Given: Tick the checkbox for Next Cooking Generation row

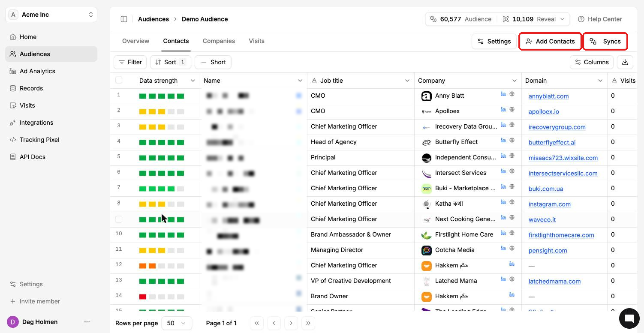Looking at the screenshot, I should [119, 219].
